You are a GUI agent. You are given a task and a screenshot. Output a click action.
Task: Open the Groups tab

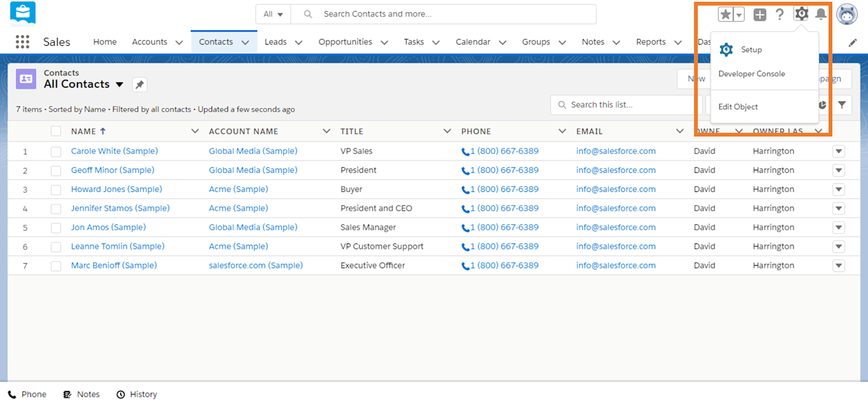coord(536,42)
